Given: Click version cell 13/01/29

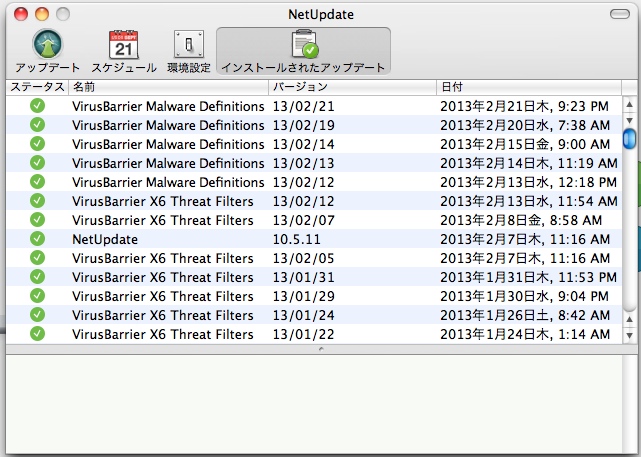Looking at the screenshot, I should click(x=304, y=296).
